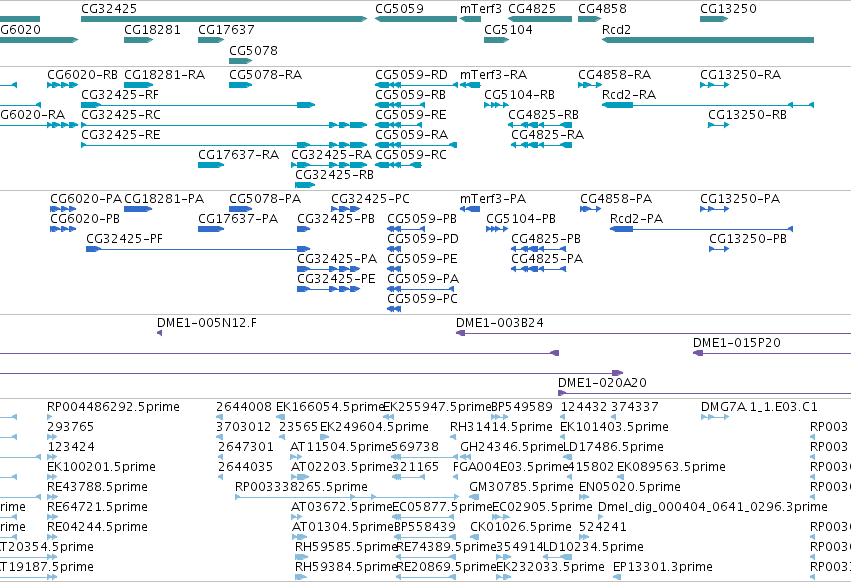The height and width of the screenshot is (582, 851).
Task: Click transcript CG6020-RB
Action: point(82,75)
